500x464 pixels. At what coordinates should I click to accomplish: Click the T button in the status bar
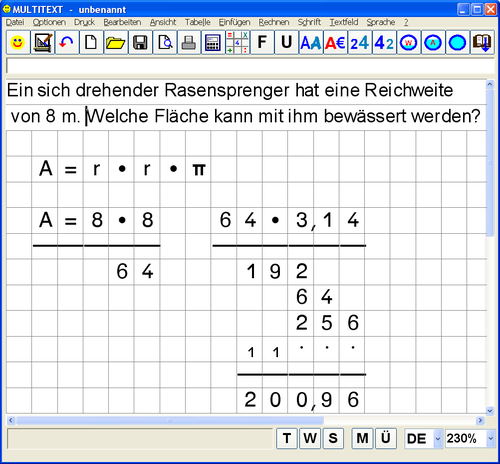tap(287, 438)
